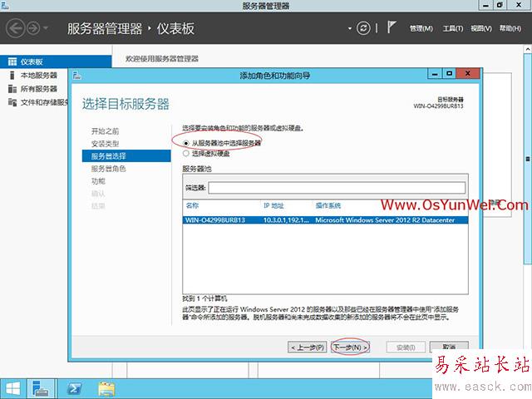The height and width of the screenshot is (399, 532).
Task: Open the 视图(V) menu
Action: (481, 28)
